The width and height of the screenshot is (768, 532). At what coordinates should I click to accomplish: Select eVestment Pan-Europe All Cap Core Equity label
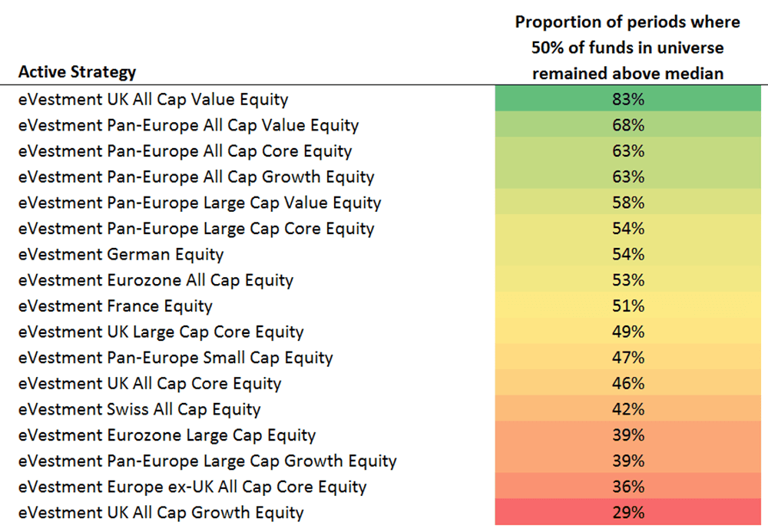[x=185, y=151]
